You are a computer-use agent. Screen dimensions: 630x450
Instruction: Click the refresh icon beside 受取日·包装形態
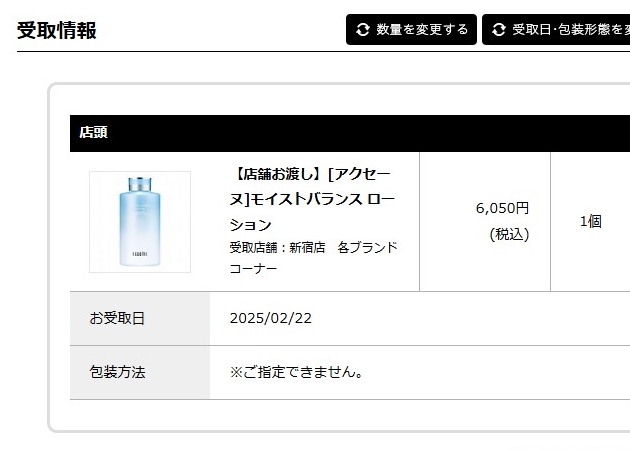pyautogui.click(x=499, y=30)
